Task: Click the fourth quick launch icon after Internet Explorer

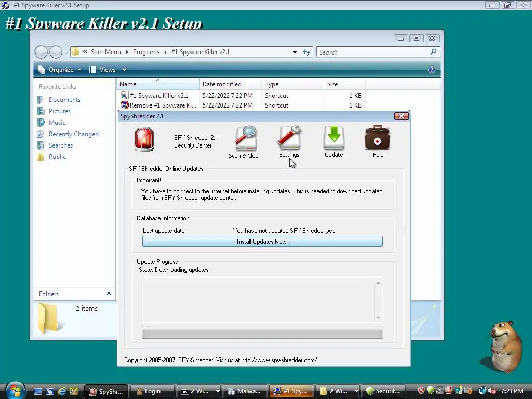Action: pyautogui.click(x=74, y=391)
